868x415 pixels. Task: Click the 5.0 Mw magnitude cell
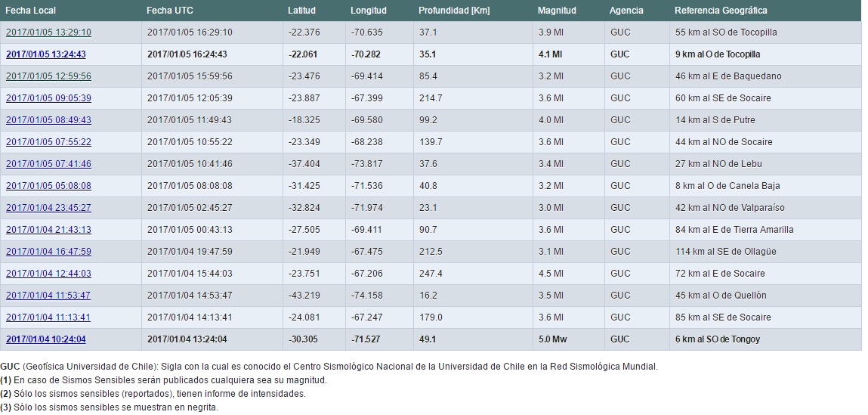[551, 339]
